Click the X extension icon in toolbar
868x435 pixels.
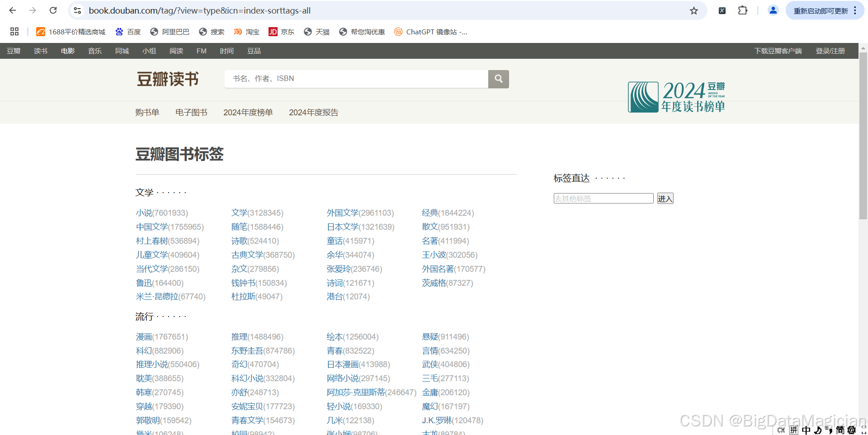[722, 10]
